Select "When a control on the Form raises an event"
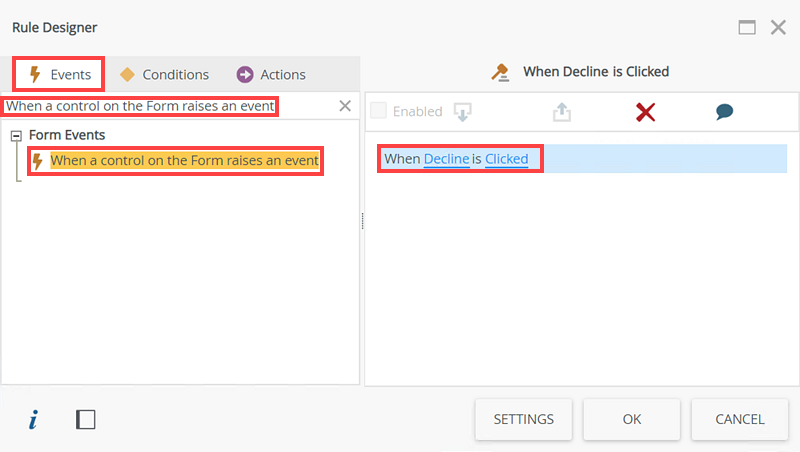 point(184,160)
